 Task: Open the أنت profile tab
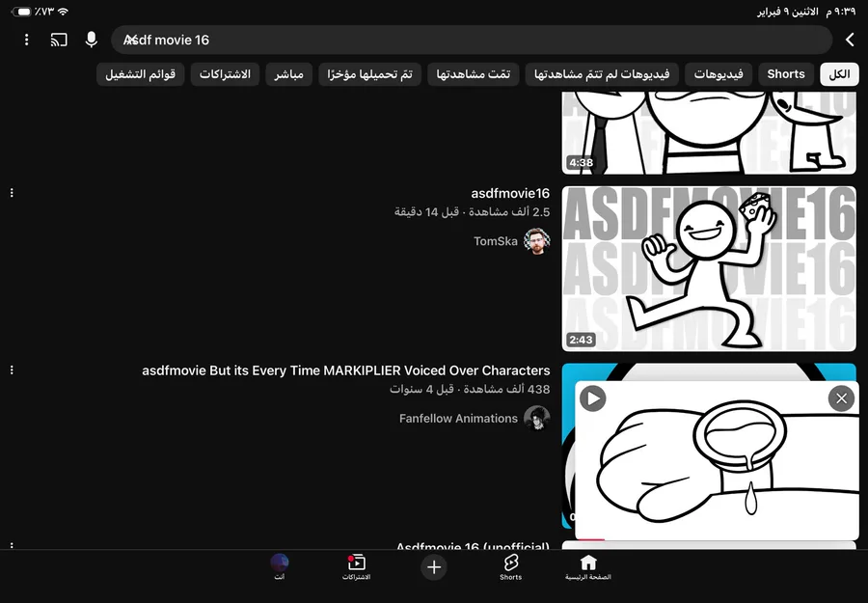[280, 567]
